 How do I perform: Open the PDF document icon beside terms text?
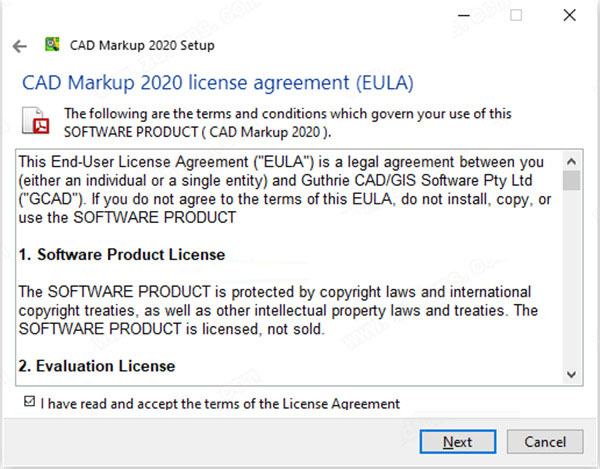pos(36,121)
